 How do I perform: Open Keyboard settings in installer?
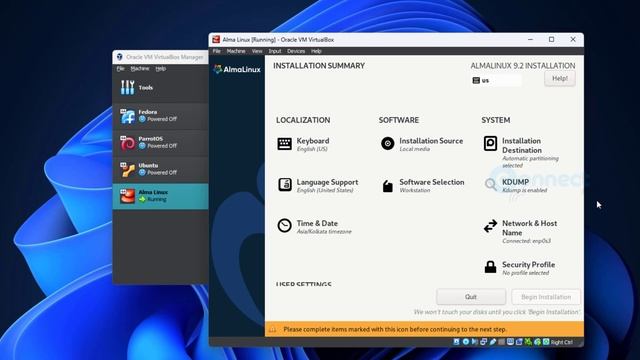pyautogui.click(x=304, y=144)
